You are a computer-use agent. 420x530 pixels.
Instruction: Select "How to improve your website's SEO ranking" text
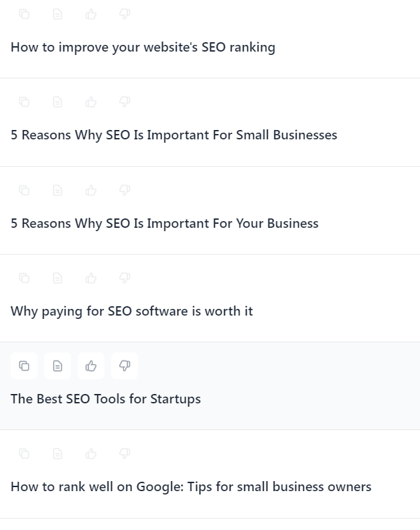tap(143, 48)
